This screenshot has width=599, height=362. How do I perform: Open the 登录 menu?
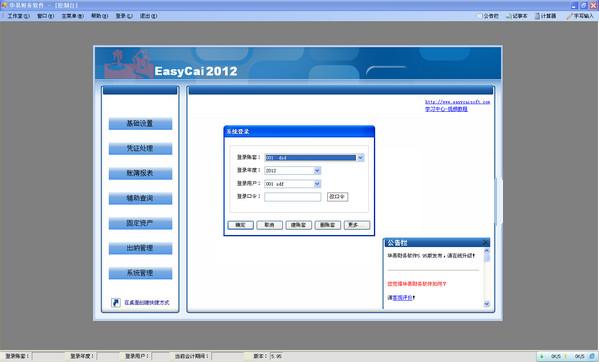[x=124, y=16]
